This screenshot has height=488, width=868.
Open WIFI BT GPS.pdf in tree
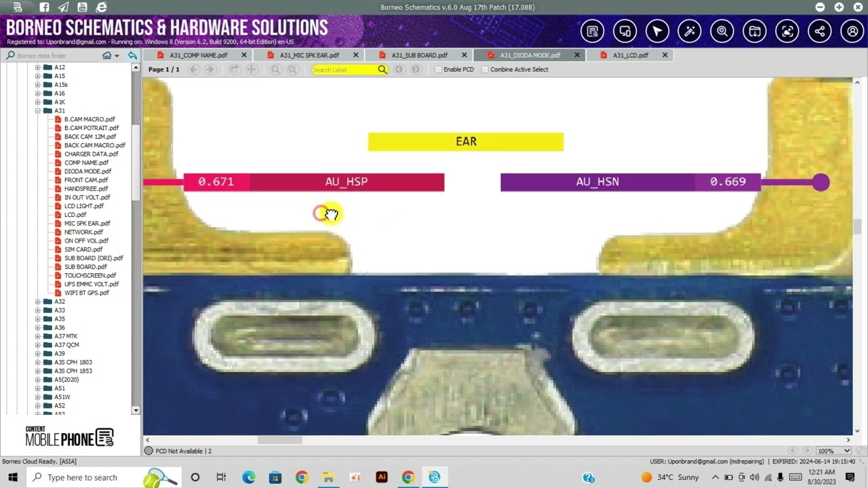tap(86, 293)
